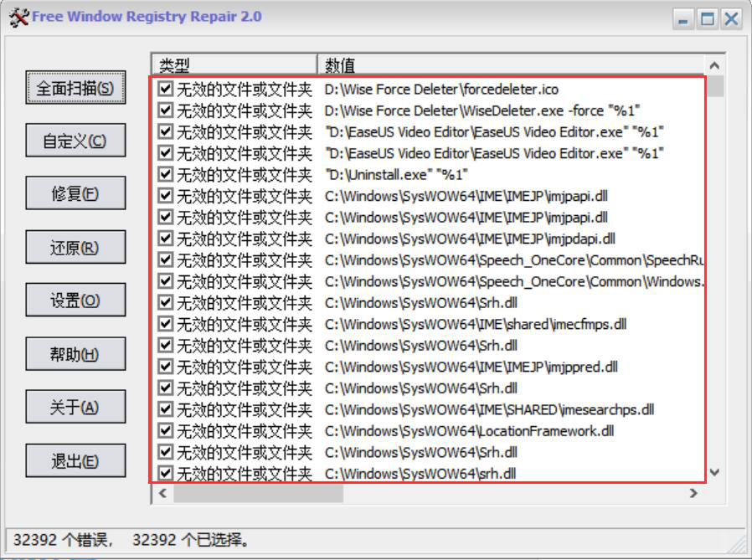Screen dimensions: 752x560
Task: Toggle checkbox for imesearchps.dll row
Action: [166, 409]
